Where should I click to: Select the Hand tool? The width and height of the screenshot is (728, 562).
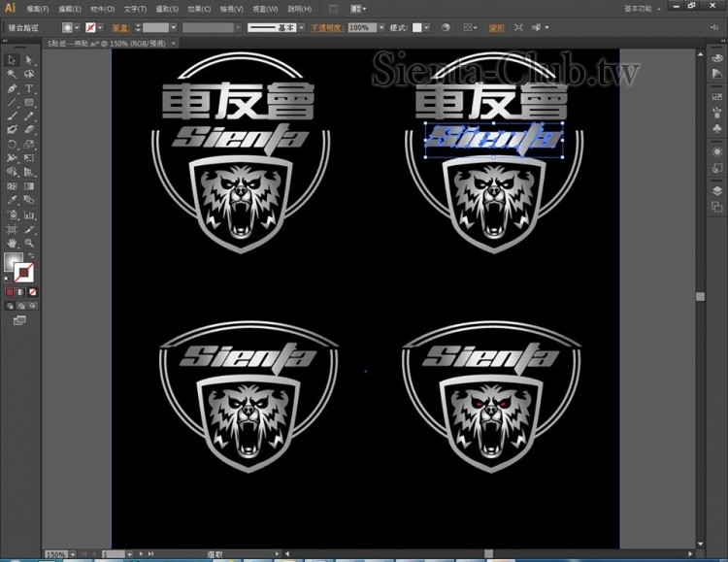[x=12, y=243]
